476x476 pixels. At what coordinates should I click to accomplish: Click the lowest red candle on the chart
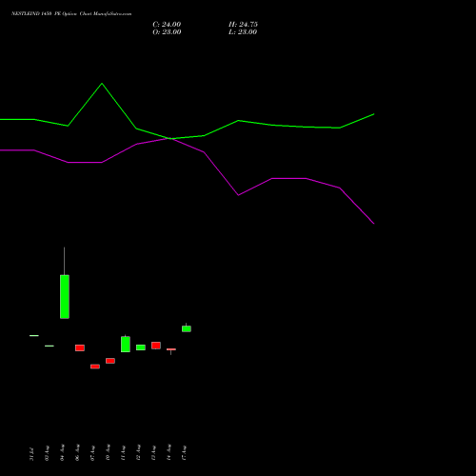pyautogui.click(x=95, y=367)
